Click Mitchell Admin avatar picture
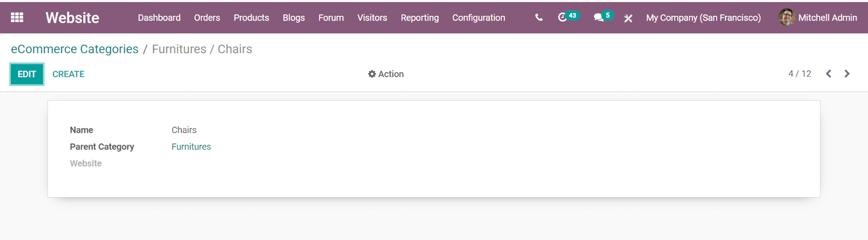Image resolution: width=868 pixels, height=240 pixels. click(x=787, y=17)
